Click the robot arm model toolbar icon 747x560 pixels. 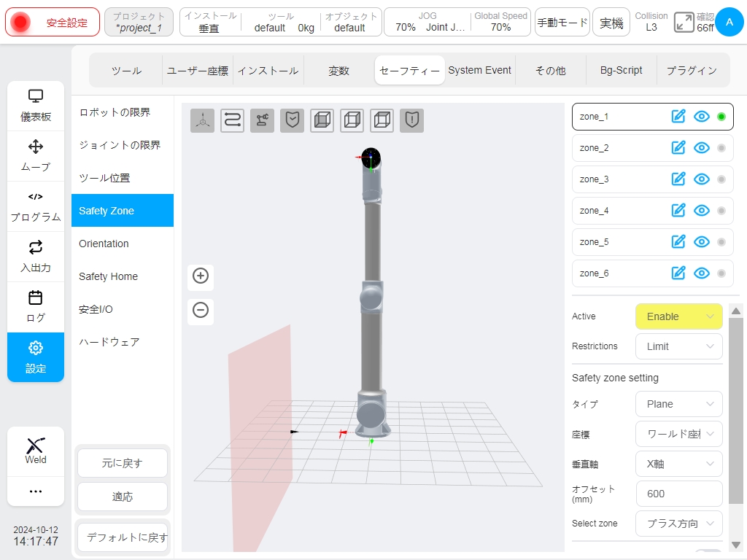[262, 120]
